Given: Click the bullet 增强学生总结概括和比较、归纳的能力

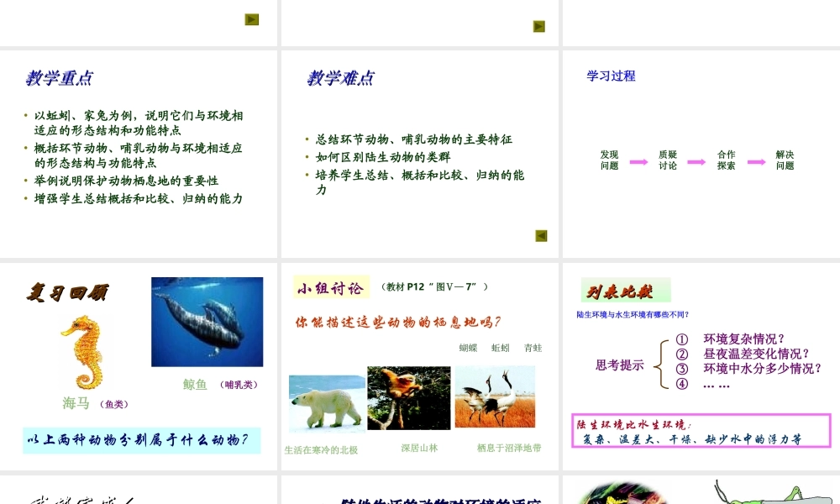Looking at the screenshot, I should pos(138,199).
